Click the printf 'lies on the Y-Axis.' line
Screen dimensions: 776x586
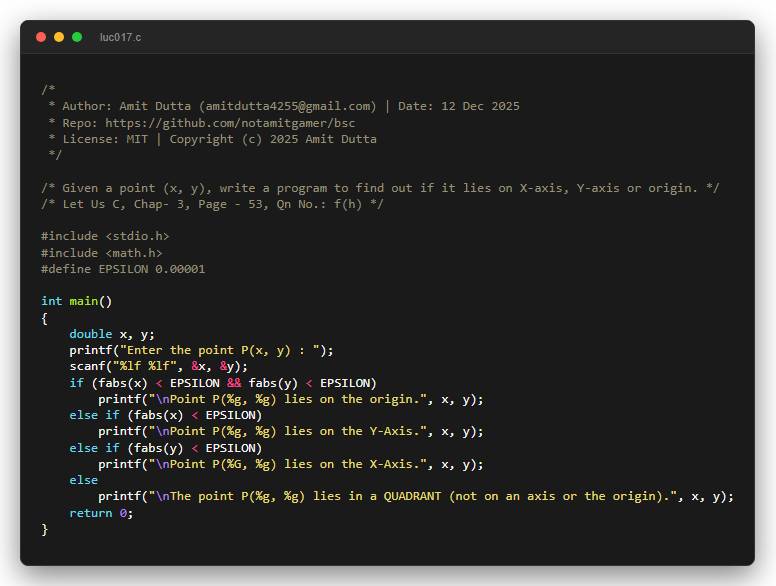point(291,432)
